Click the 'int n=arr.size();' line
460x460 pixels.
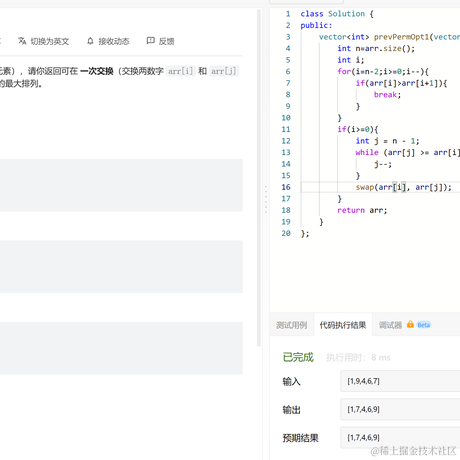[376, 48]
